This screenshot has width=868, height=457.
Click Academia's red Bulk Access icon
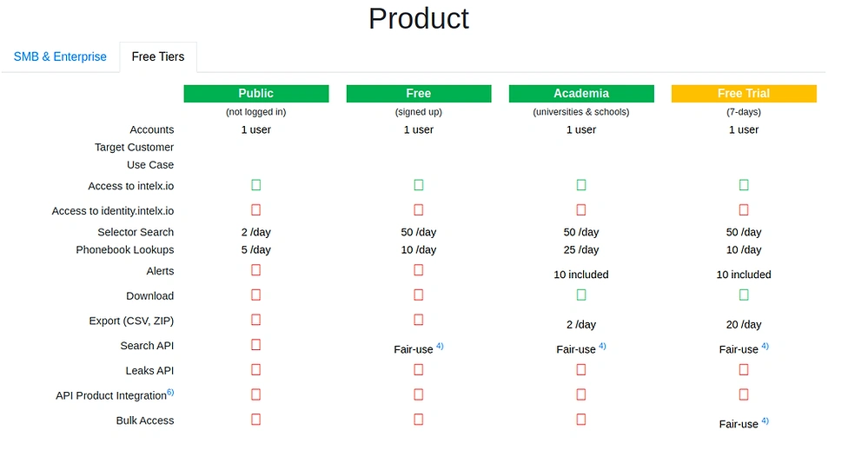581,419
